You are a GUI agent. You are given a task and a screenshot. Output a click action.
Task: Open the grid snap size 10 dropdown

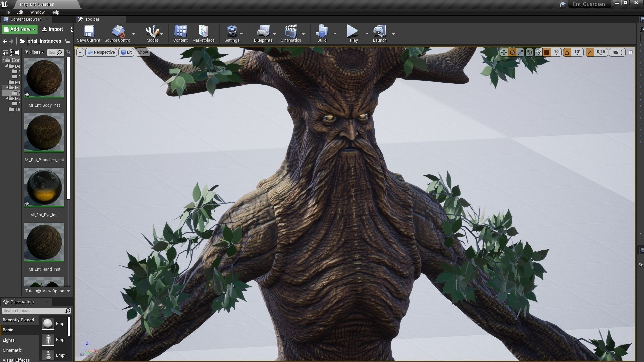pos(556,52)
